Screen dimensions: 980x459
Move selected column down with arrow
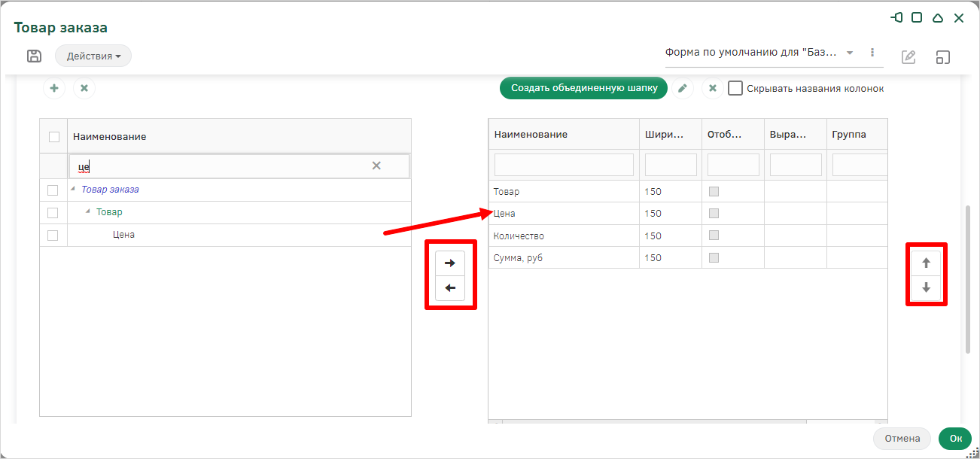[x=927, y=287]
